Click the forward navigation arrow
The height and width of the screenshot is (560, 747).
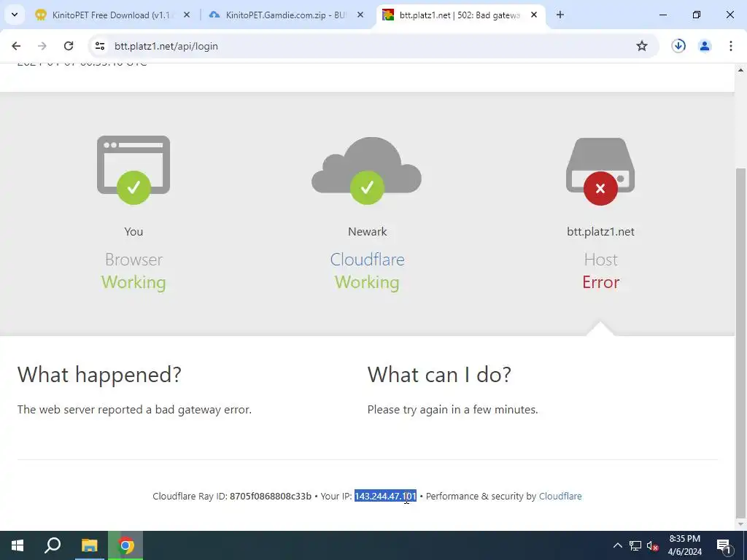point(42,46)
